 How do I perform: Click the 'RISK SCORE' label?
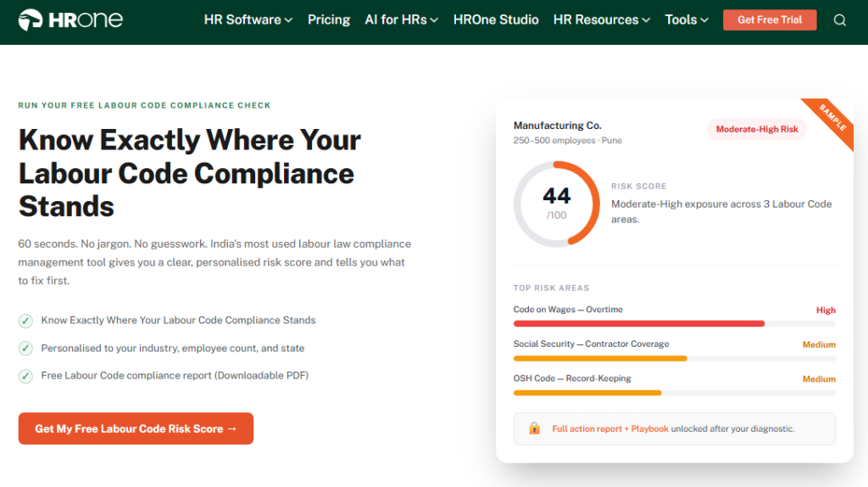639,186
